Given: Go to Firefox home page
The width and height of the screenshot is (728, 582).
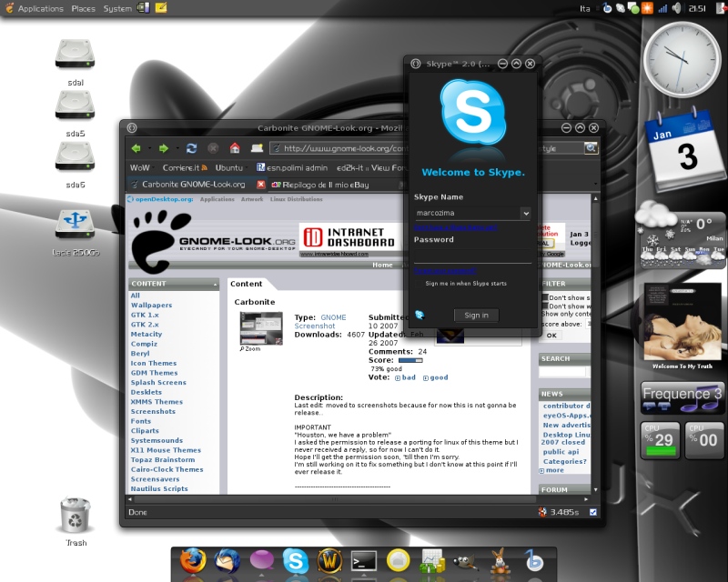Looking at the screenshot, I should pyautogui.click(x=235, y=148).
